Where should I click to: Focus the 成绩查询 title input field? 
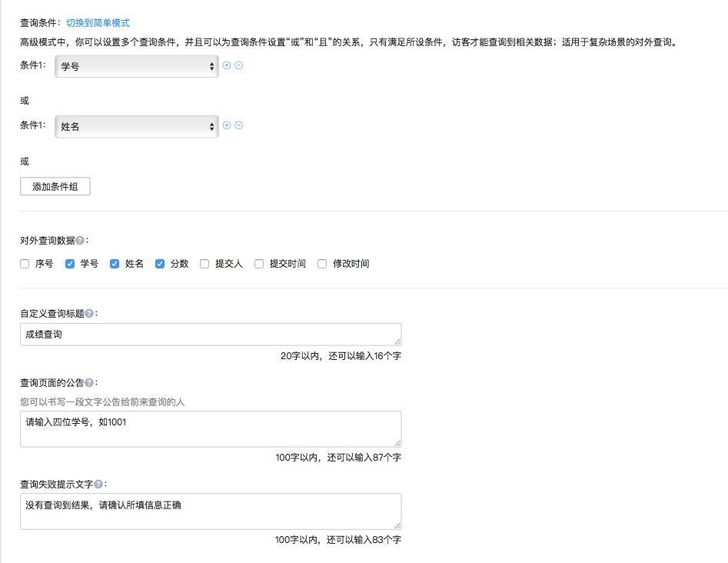pos(210,335)
